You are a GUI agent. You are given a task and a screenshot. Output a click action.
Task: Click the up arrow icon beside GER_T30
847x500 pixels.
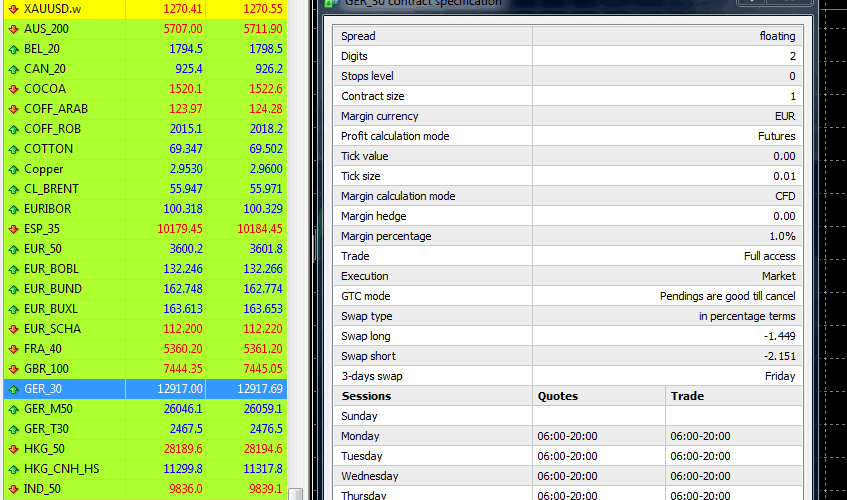click(14, 429)
